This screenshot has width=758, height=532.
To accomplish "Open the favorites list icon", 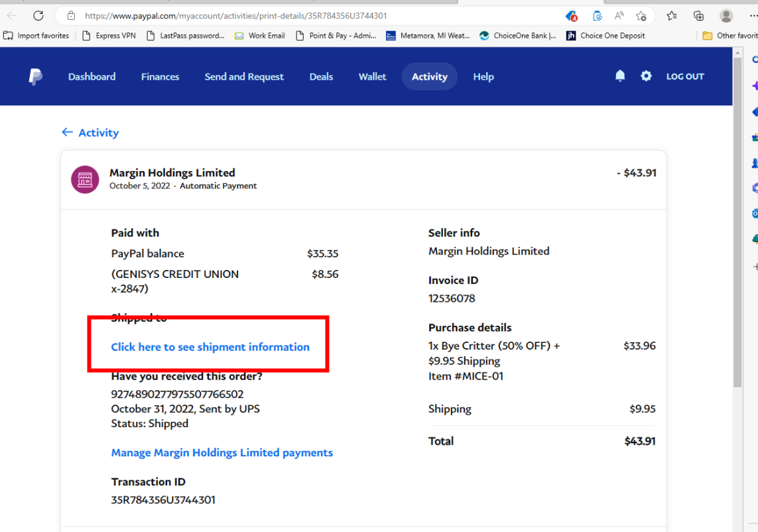I will [x=672, y=16].
